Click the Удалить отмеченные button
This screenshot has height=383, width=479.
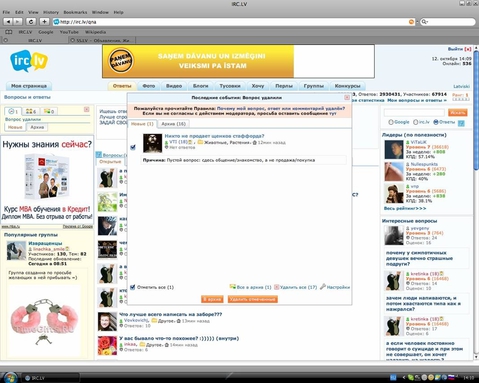pos(253,299)
